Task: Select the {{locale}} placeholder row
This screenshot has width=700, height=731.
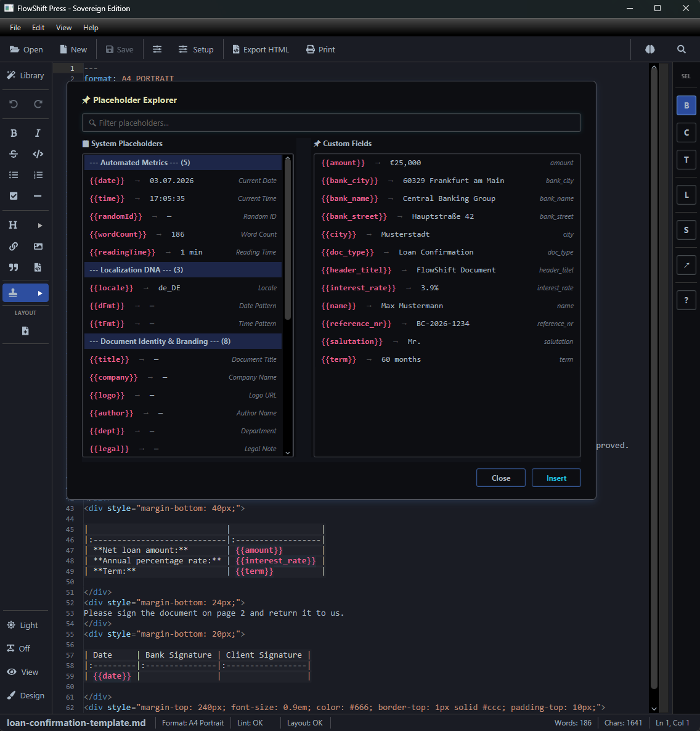Action: pos(182,288)
